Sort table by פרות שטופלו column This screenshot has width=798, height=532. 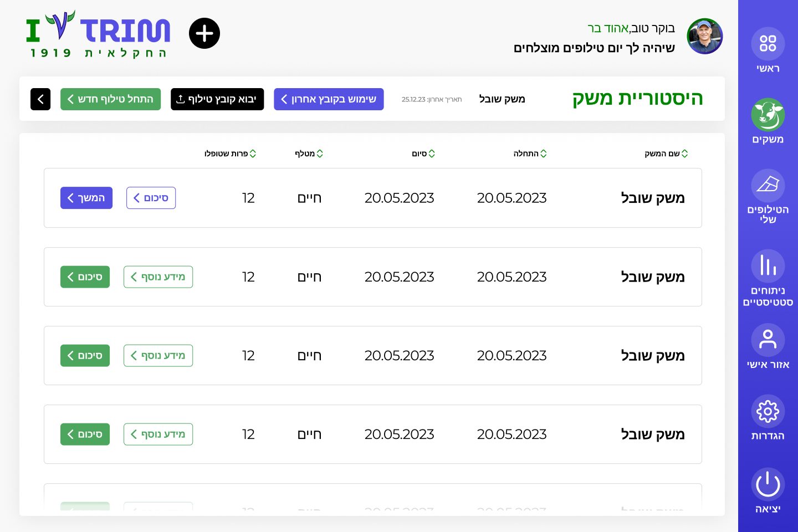pyautogui.click(x=231, y=154)
